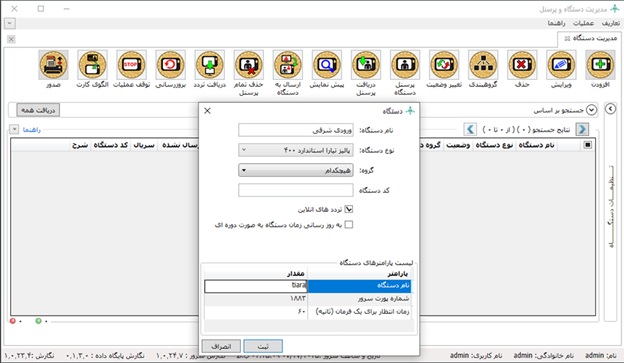Click the دریافت همه (receive all) button
Image resolution: width=624 pixels, height=363 pixels.
(38, 110)
